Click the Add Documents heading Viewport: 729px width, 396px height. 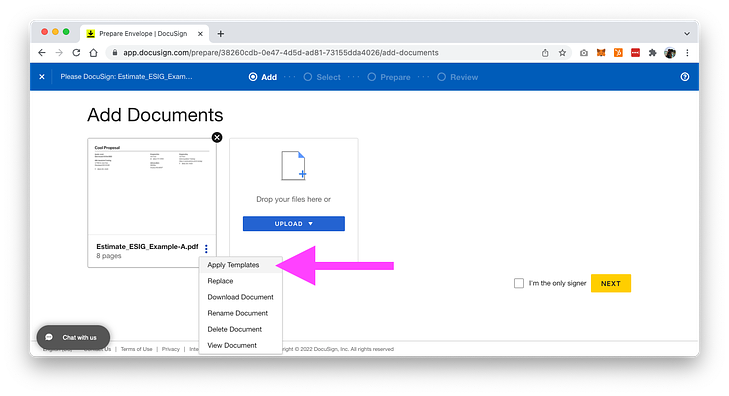(x=155, y=115)
